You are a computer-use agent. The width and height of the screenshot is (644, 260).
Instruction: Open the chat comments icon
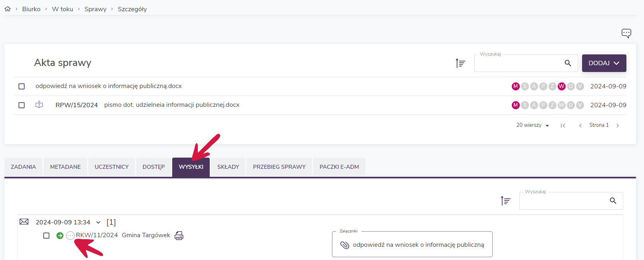[626, 33]
